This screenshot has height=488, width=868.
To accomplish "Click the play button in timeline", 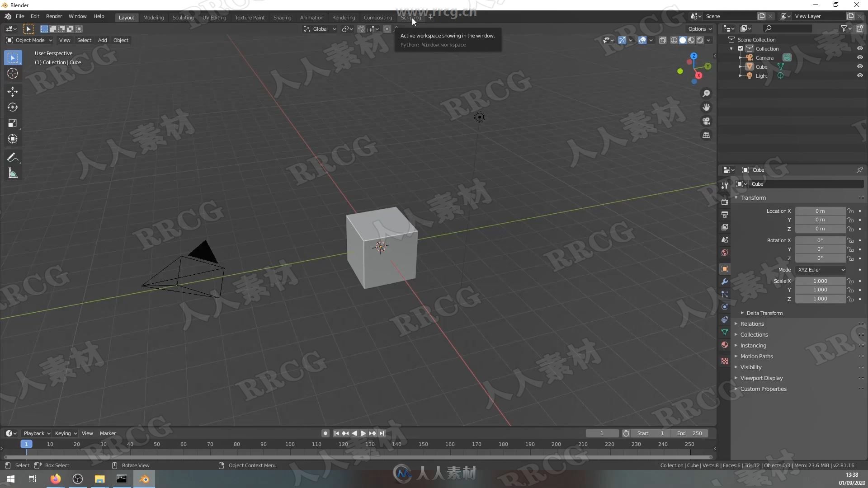I will [363, 433].
